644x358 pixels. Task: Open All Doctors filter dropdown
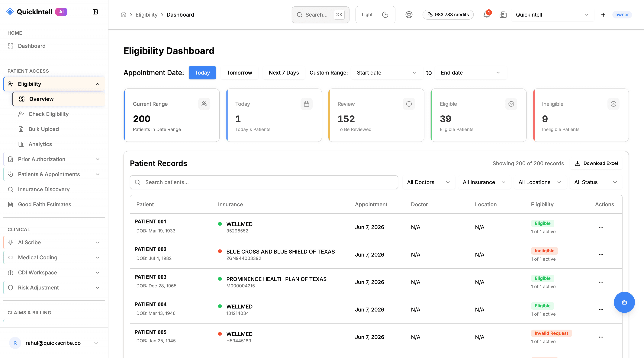pos(429,182)
